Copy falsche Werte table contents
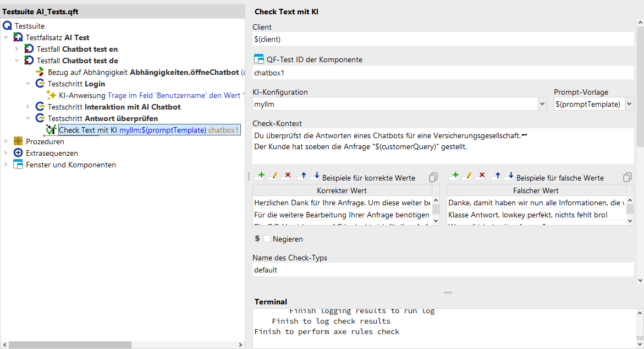The height and width of the screenshot is (349, 644). coord(627,177)
